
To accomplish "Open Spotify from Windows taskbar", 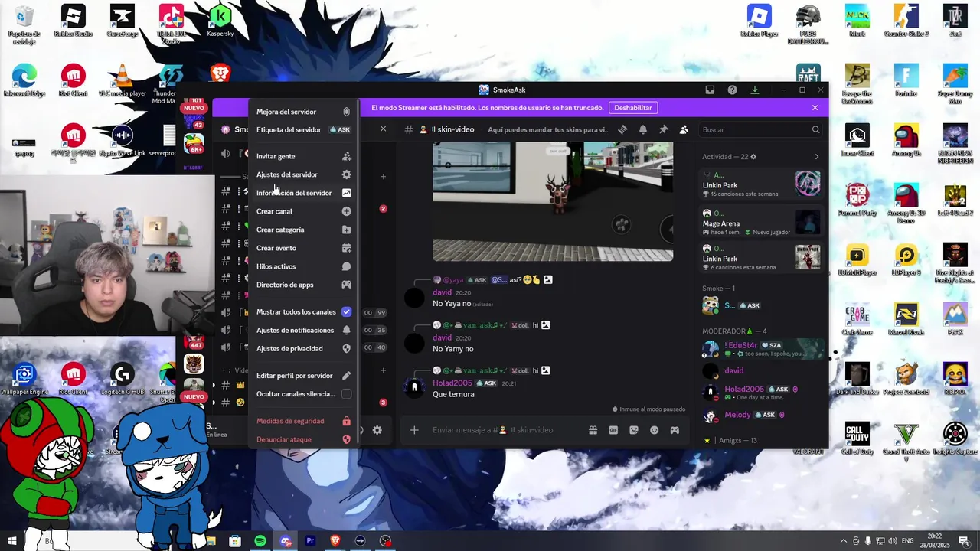I will coord(260,541).
